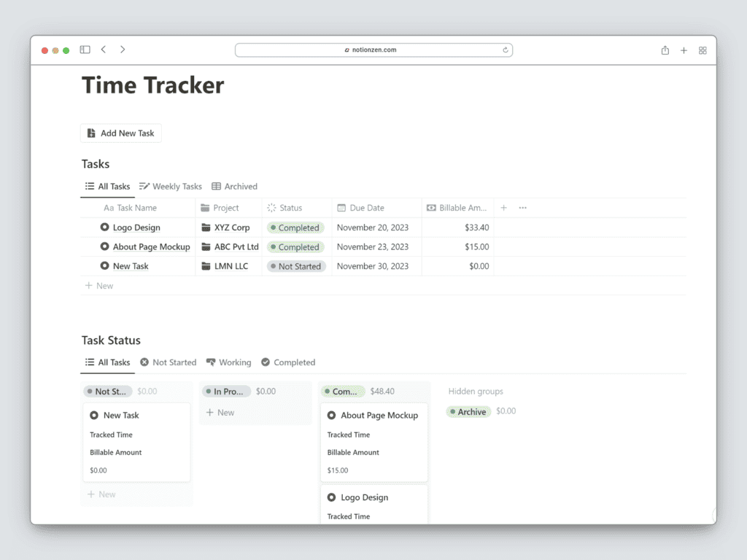Unhide the Archive group in Task Status
The image size is (747, 560).
468,411
